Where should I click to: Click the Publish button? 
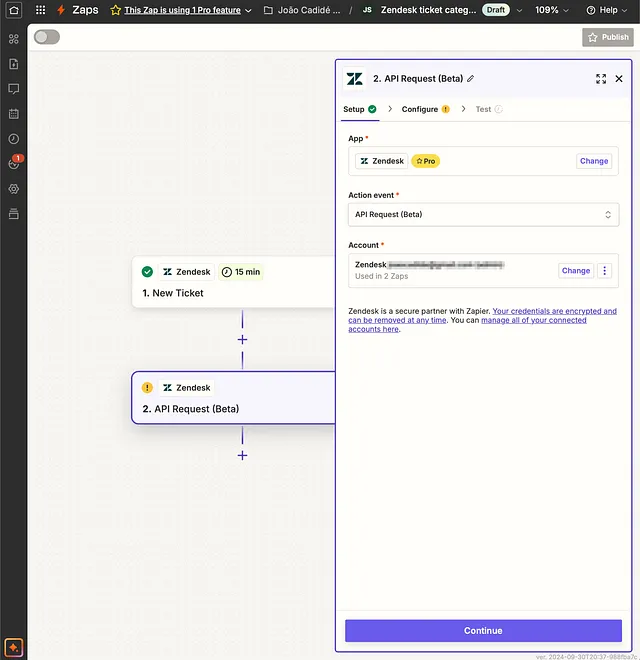click(x=608, y=37)
